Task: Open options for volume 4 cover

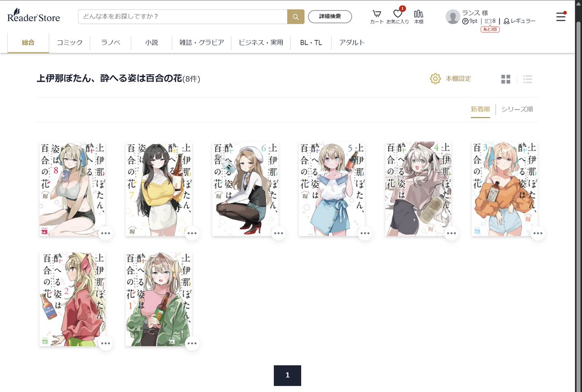Action: (452, 233)
